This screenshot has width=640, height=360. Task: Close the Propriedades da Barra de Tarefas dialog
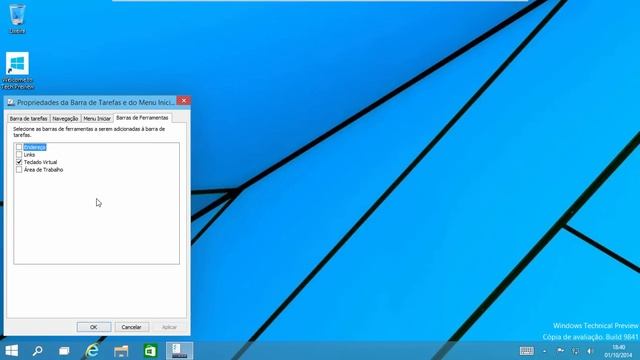point(184,101)
